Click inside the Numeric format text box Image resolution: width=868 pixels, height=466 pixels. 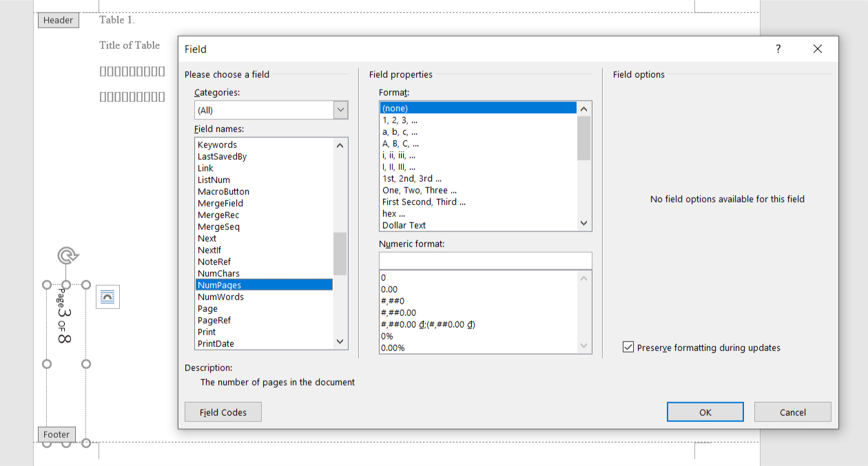coord(485,260)
